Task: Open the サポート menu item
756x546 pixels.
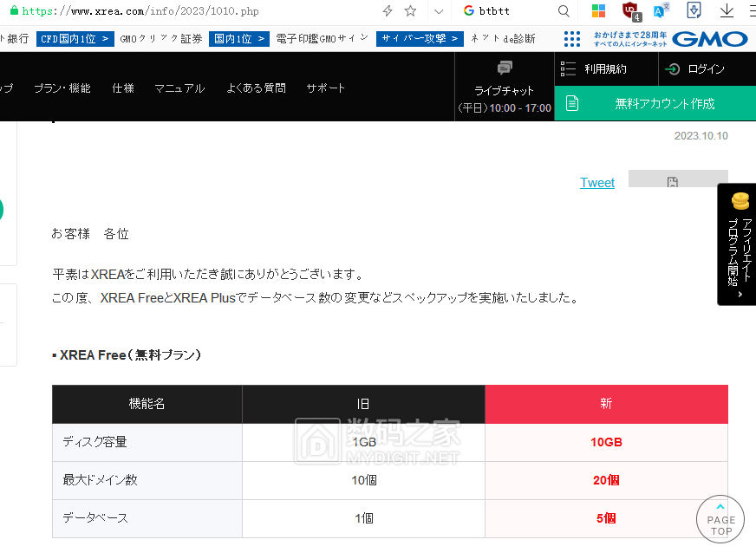Action: click(x=325, y=88)
